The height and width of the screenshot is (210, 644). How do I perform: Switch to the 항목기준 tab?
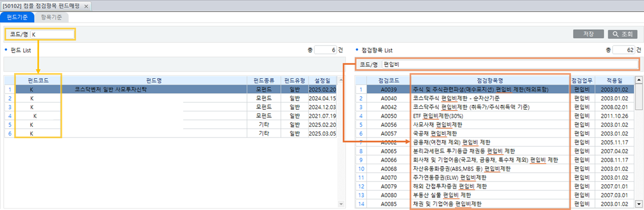(52, 17)
